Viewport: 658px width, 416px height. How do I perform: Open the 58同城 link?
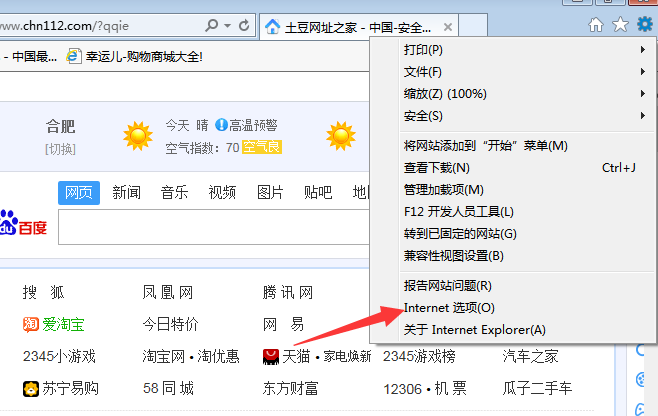[168, 388]
